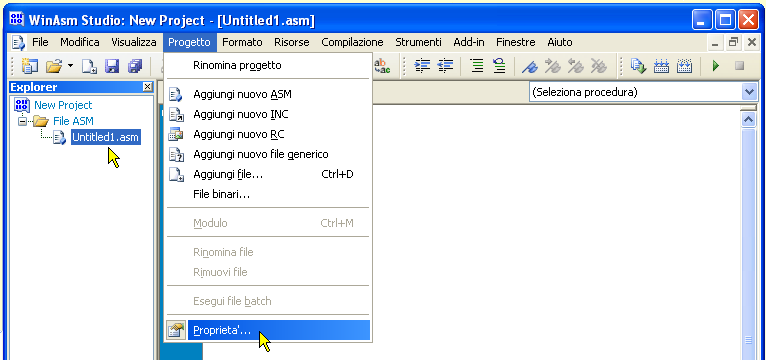Click the editor scrollbar up arrow

point(748,120)
